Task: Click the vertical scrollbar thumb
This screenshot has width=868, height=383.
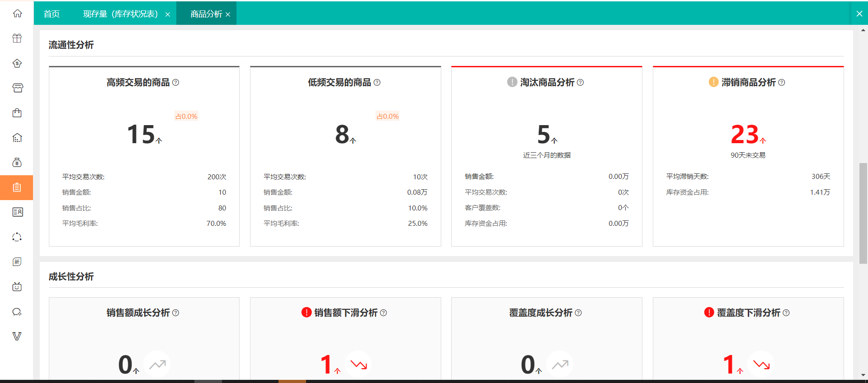Action: point(863,212)
